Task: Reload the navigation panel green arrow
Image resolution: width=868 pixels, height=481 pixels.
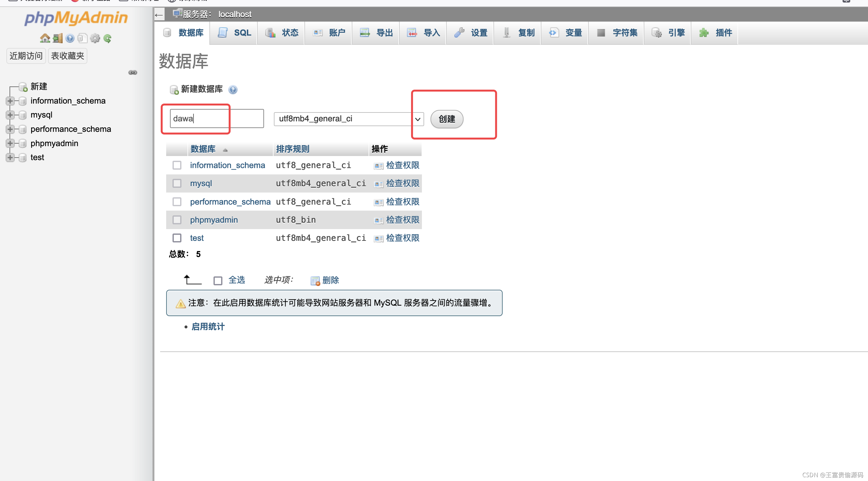Action: [x=107, y=38]
